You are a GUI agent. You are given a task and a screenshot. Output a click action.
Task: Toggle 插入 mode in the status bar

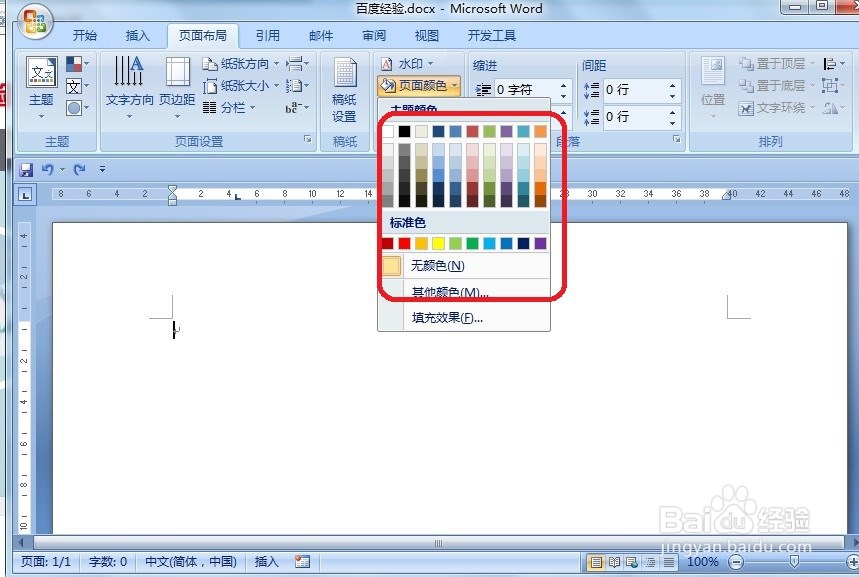tap(266, 562)
